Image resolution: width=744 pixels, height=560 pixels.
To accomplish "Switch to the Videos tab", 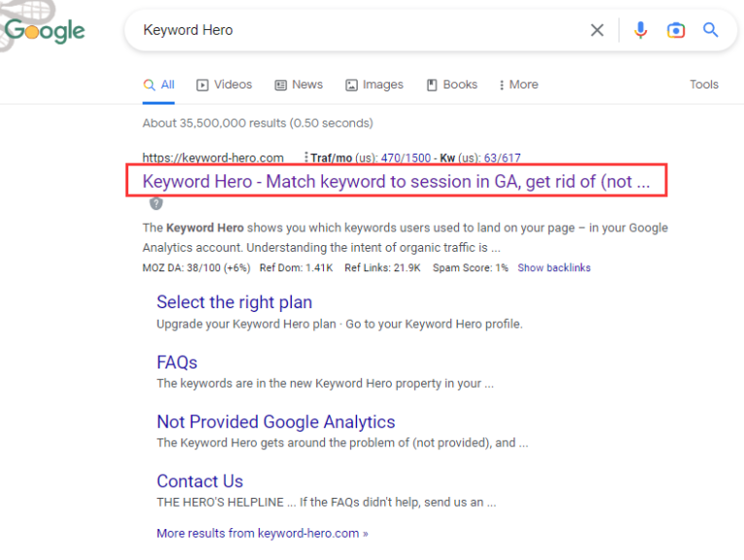I will pyautogui.click(x=224, y=85).
